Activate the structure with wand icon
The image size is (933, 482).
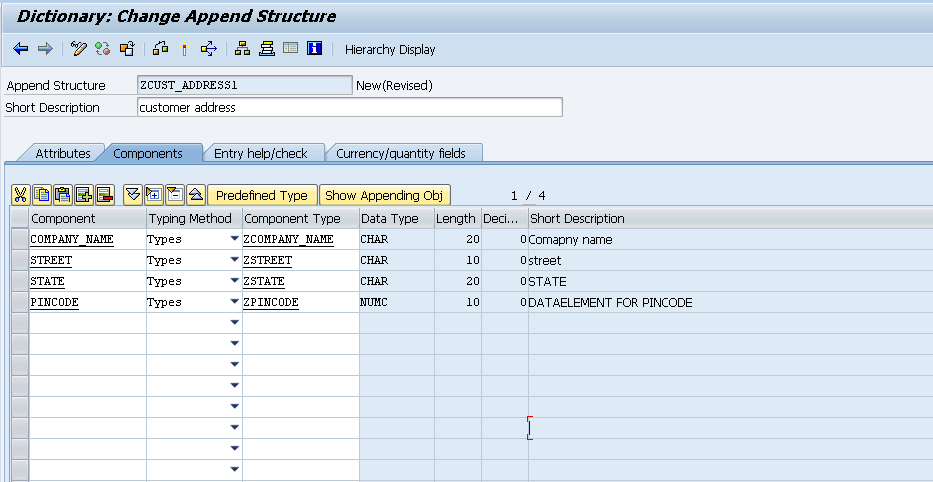[x=184, y=49]
